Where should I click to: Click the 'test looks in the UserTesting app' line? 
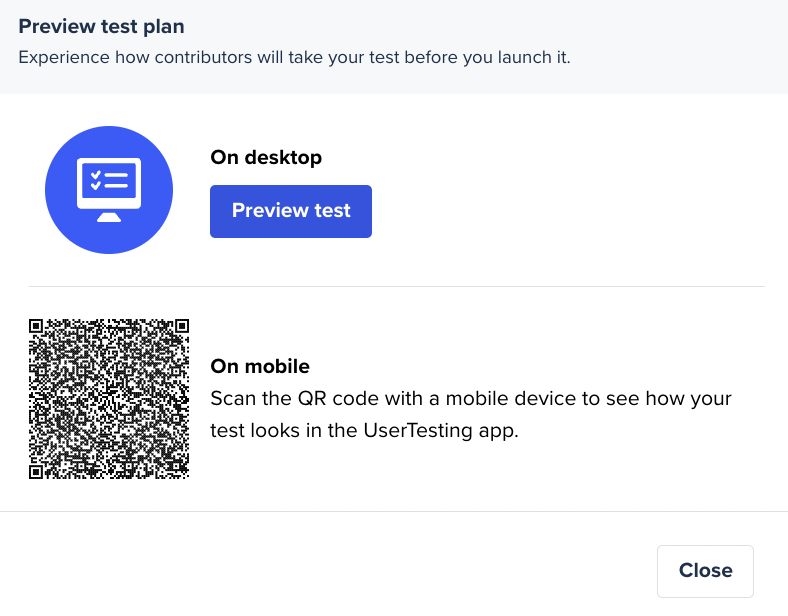[364, 431]
